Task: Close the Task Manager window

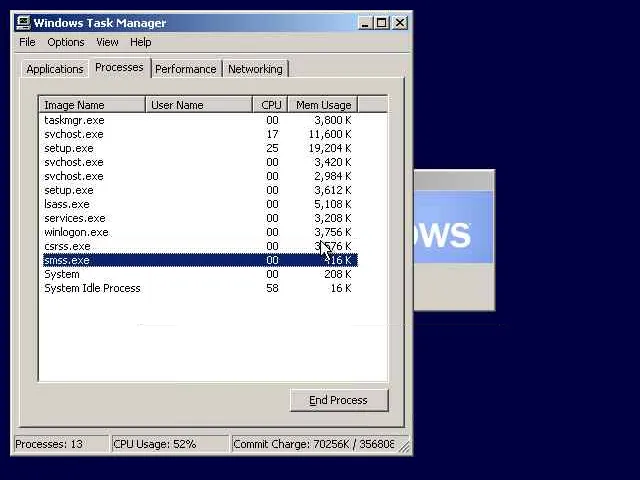Action: coord(400,23)
